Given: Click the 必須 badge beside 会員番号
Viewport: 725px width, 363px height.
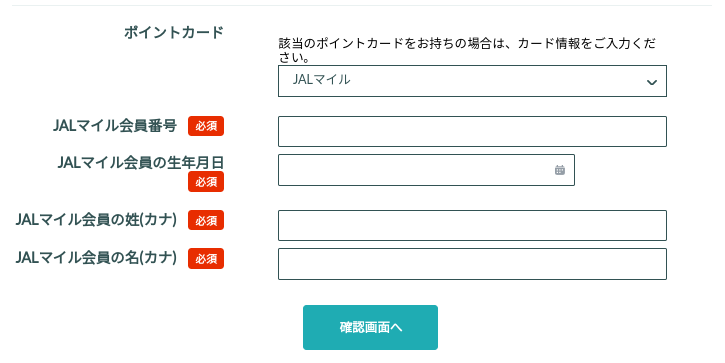Looking at the screenshot, I should coord(206,126).
